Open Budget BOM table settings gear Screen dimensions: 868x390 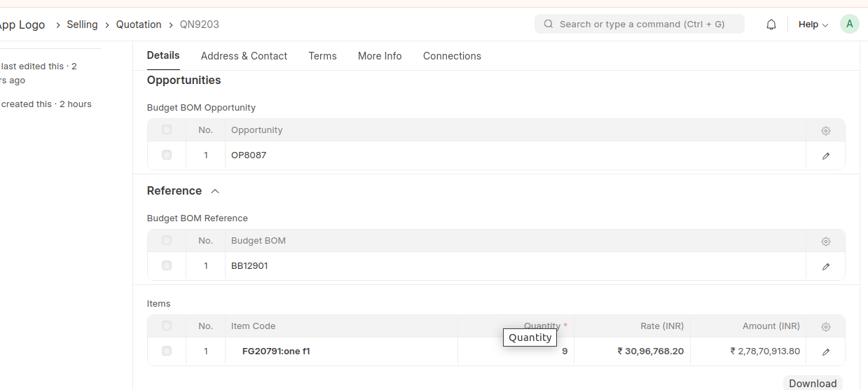pos(826,242)
